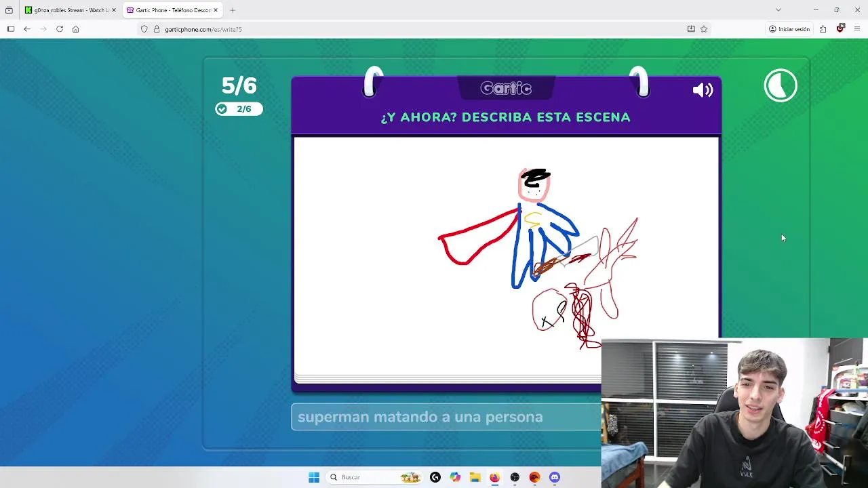Switch to Firefox in the taskbar

point(494,477)
